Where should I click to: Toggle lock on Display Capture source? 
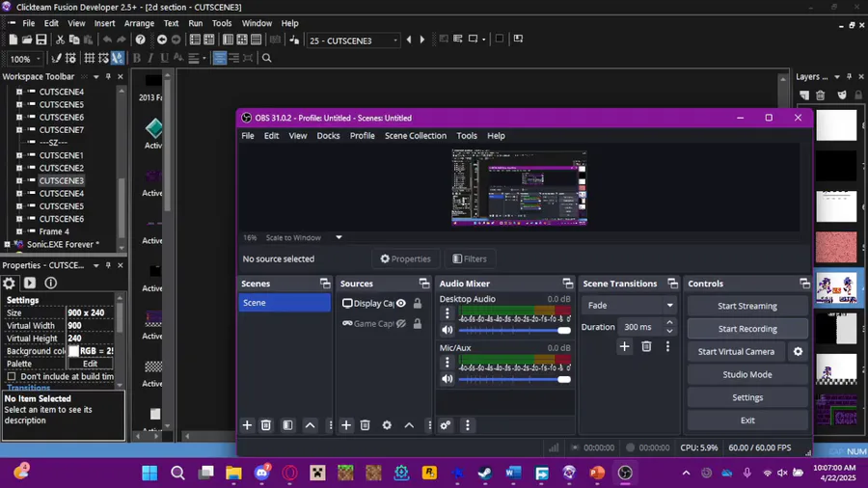pos(418,303)
